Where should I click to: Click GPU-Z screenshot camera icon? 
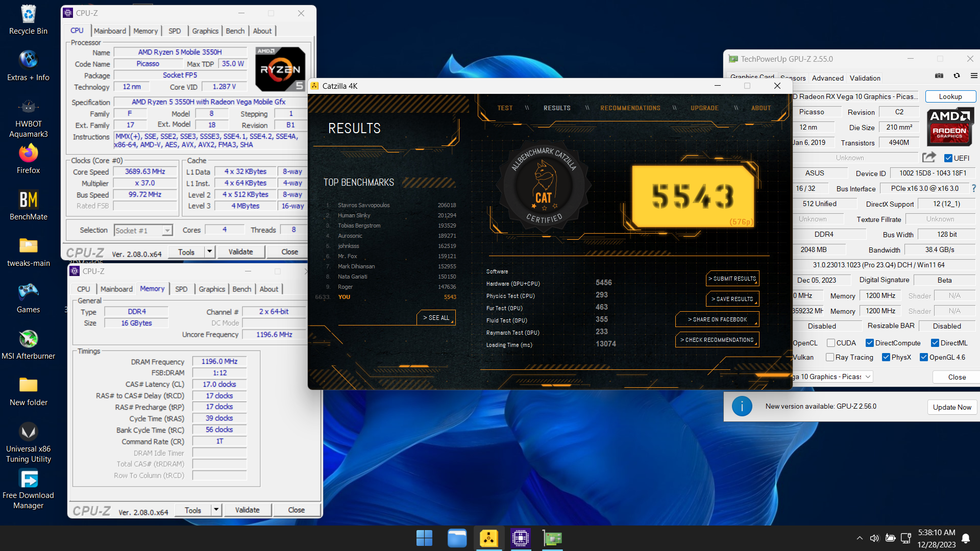click(x=939, y=76)
